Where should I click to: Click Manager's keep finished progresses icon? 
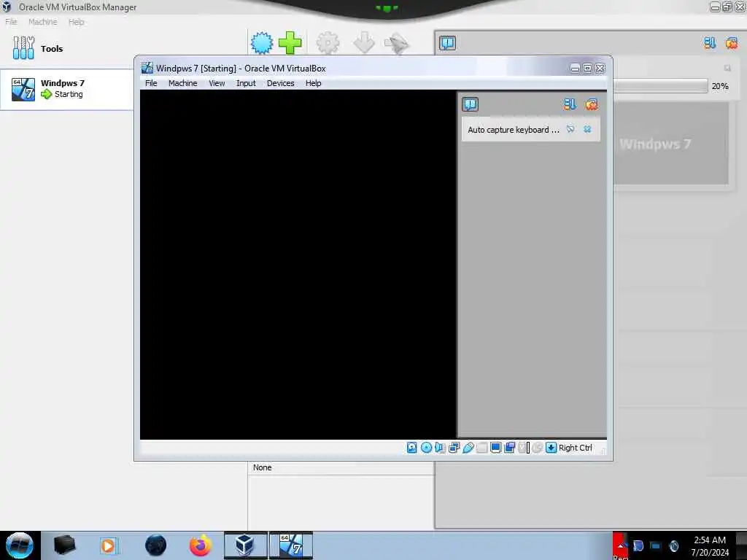[710, 43]
